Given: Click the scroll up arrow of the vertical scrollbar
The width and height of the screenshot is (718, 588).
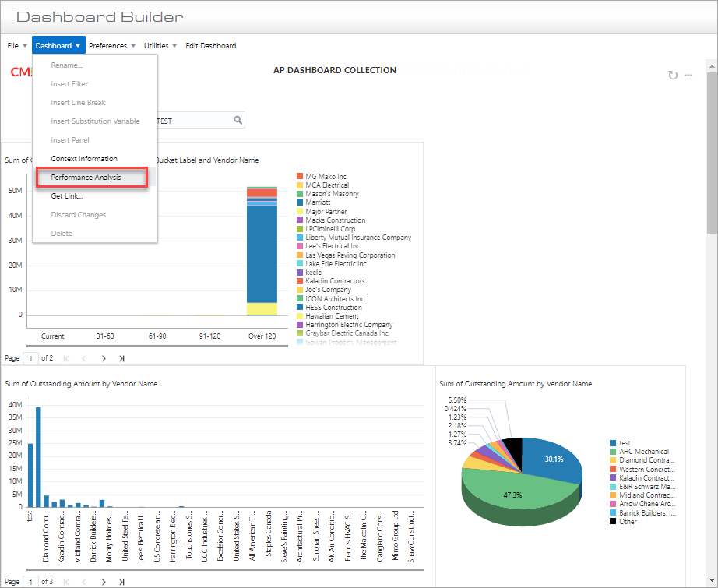Looking at the screenshot, I should (x=712, y=65).
